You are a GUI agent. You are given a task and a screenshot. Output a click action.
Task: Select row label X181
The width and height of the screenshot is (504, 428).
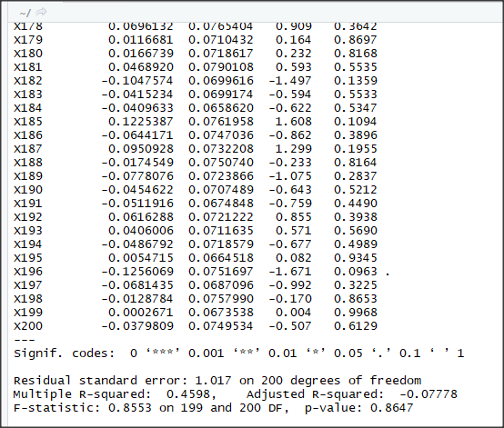(x=28, y=67)
